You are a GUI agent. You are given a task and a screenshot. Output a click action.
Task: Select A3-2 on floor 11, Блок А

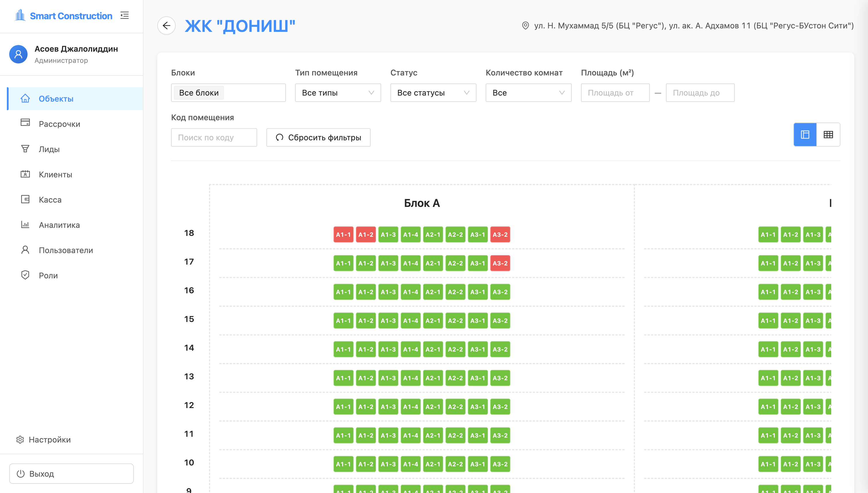[x=500, y=435]
